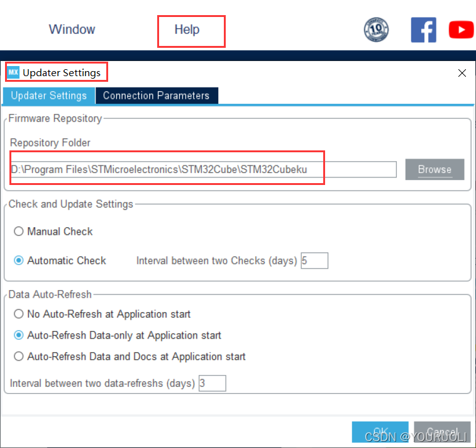
Task: Click the Repository Folder label
Action: 50,143
